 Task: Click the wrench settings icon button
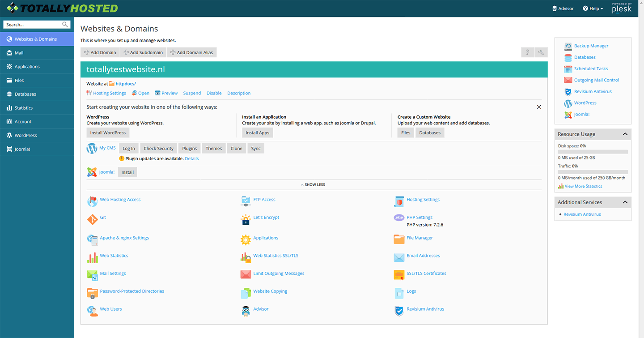tap(541, 52)
